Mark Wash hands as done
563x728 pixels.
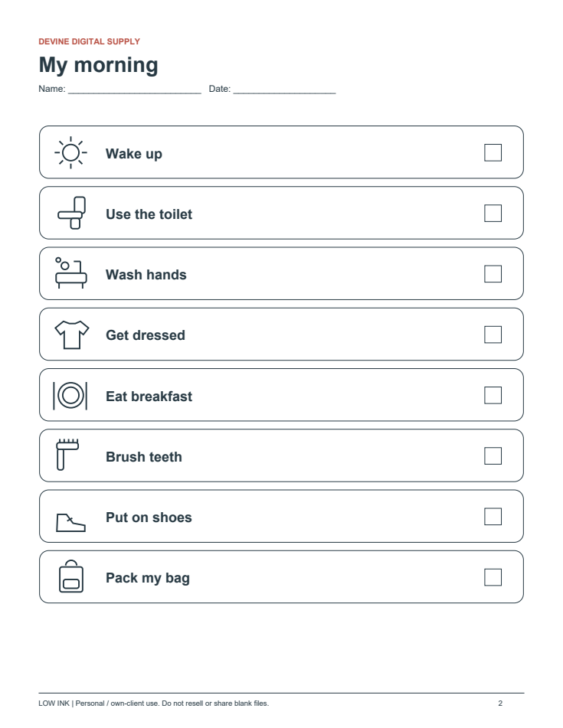pos(493,274)
